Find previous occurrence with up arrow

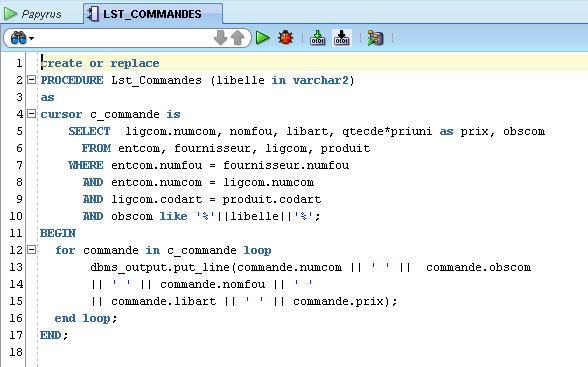click(x=238, y=38)
